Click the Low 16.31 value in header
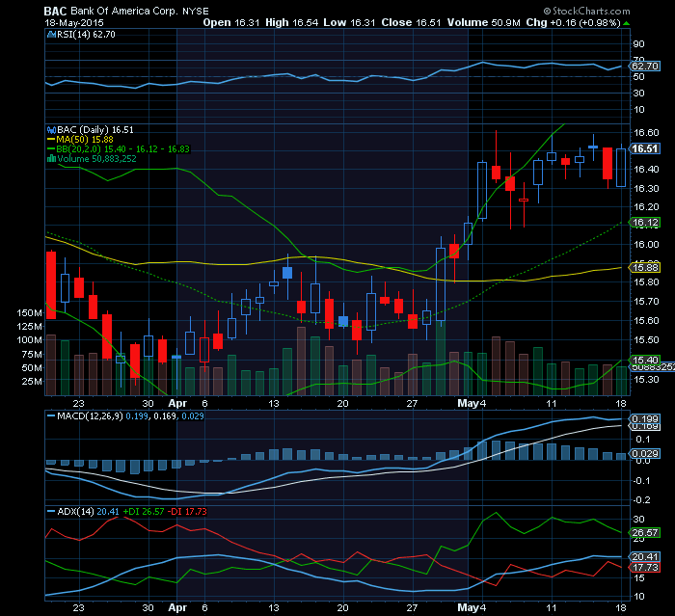The width and height of the screenshot is (675, 616). point(349,23)
